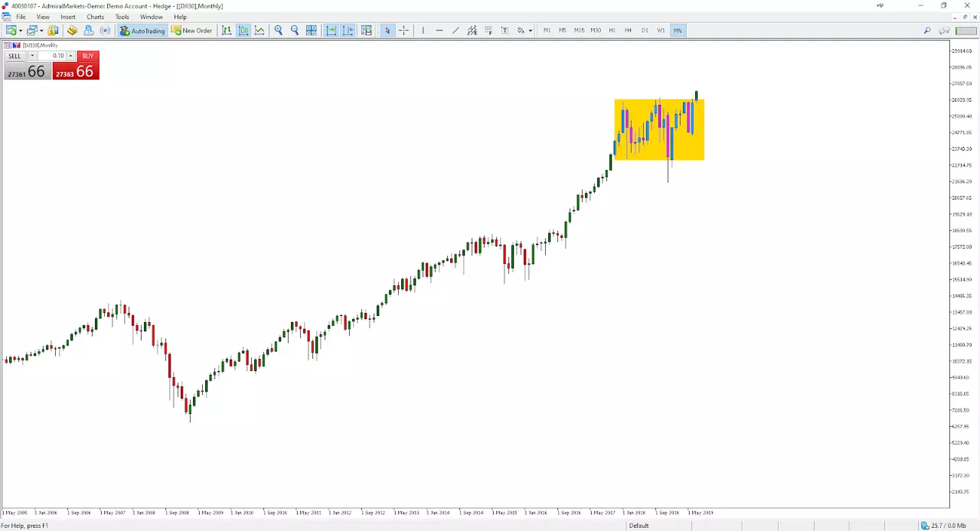Decrease lot volume with down arrow
The width and height of the screenshot is (980, 531).
tap(32, 56)
